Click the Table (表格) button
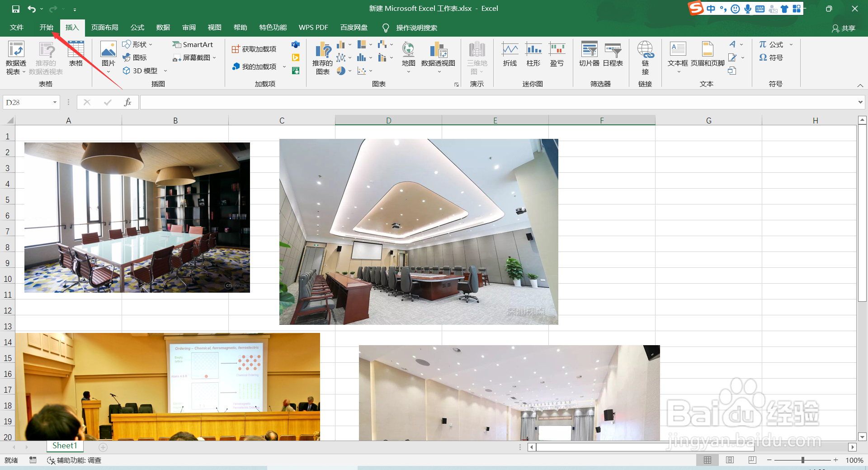 pos(76,54)
